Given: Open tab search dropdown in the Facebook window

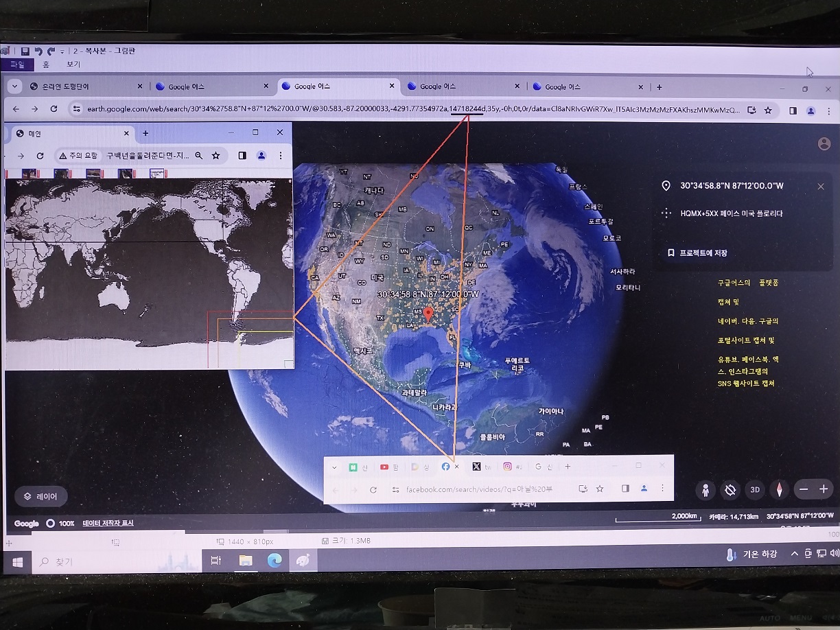Looking at the screenshot, I should (x=334, y=467).
